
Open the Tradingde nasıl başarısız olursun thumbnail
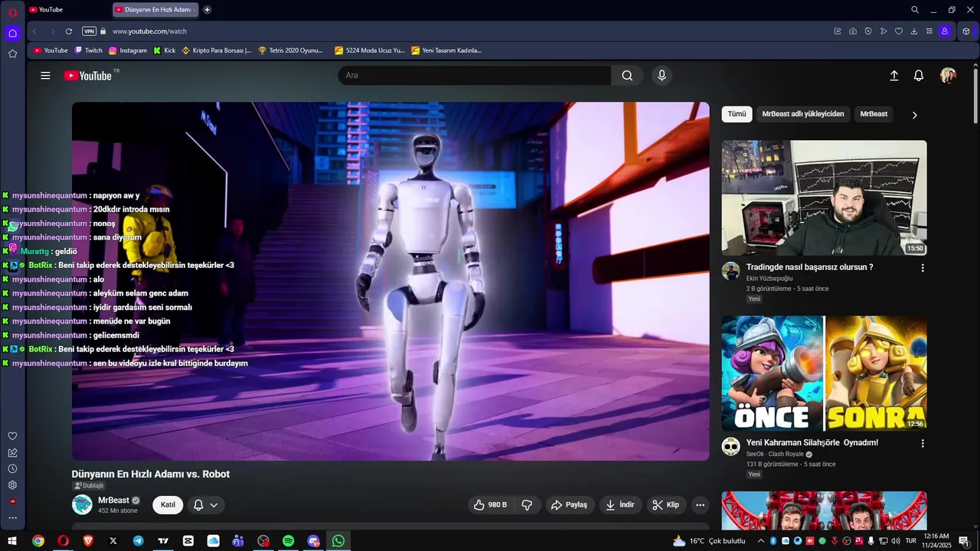(x=824, y=197)
